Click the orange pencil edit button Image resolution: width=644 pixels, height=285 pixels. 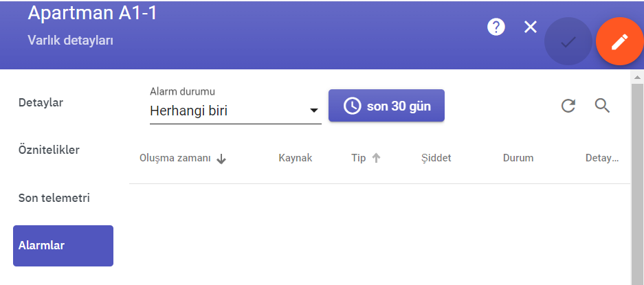click(619, 41)
